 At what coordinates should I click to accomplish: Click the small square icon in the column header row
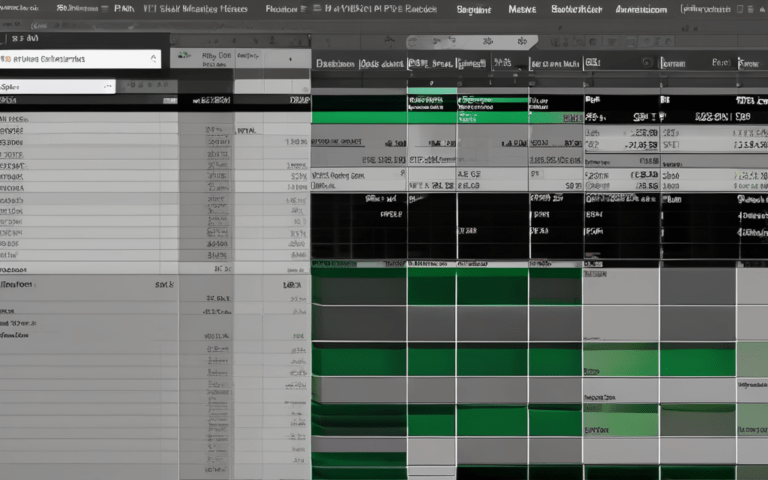pyautogui.click(x=648, y=62)
